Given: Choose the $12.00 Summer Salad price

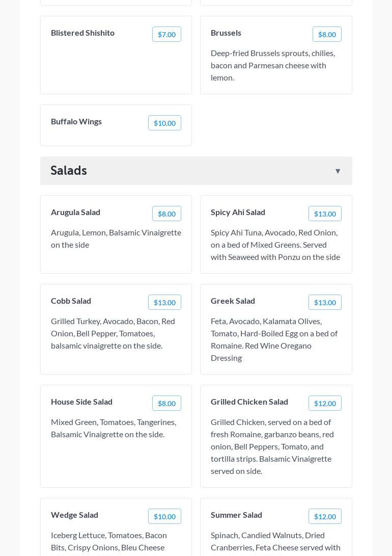Looking at the screenshot, I should pyautogui.click(x=325, y=516).
